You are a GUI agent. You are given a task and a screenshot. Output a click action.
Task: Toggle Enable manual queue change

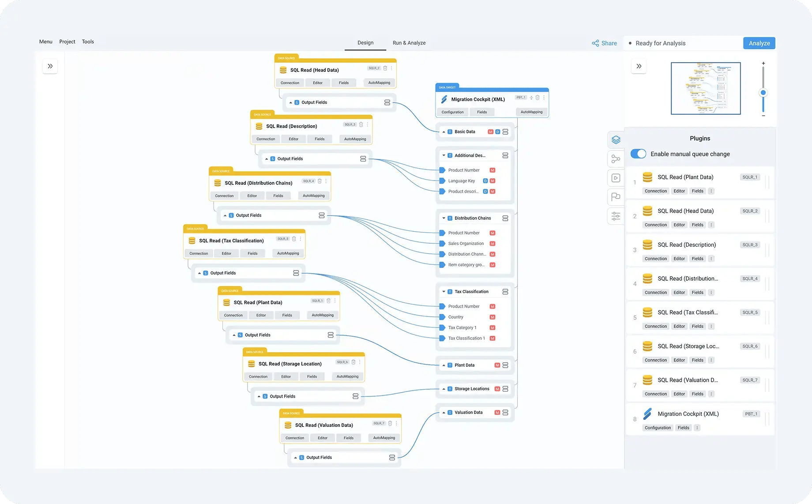pyautogui.click(x=638, y=154)
